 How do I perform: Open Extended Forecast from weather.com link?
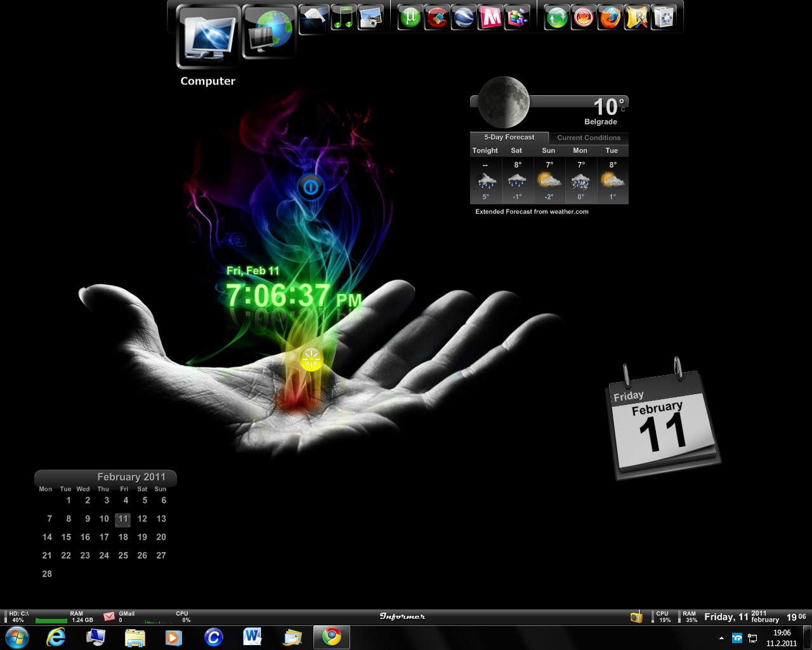pyautogui.click(x=532, y=211)
